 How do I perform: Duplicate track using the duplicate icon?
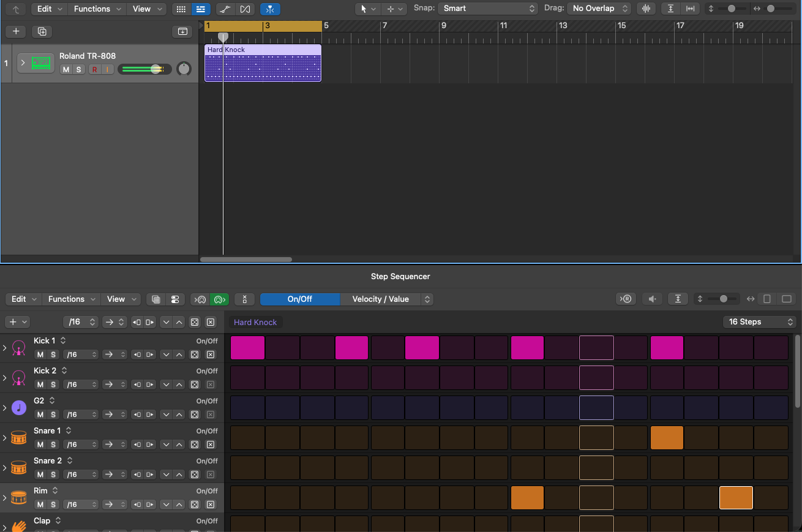pyautogui.click(x=42, y=31)
